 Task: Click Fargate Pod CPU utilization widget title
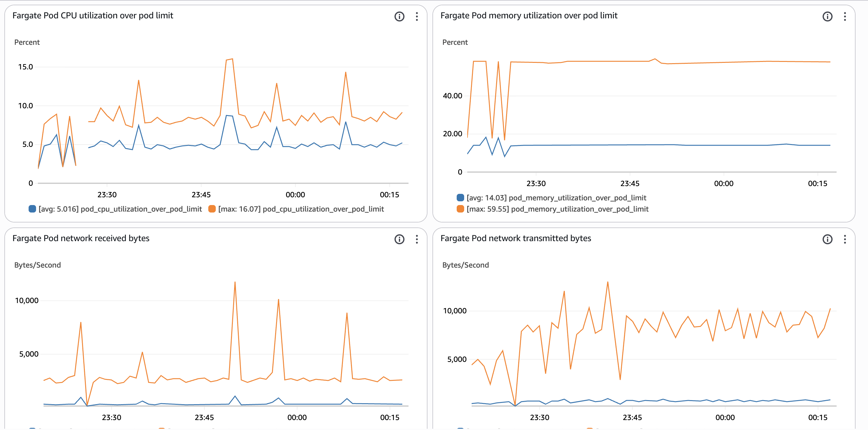[93, 16]
